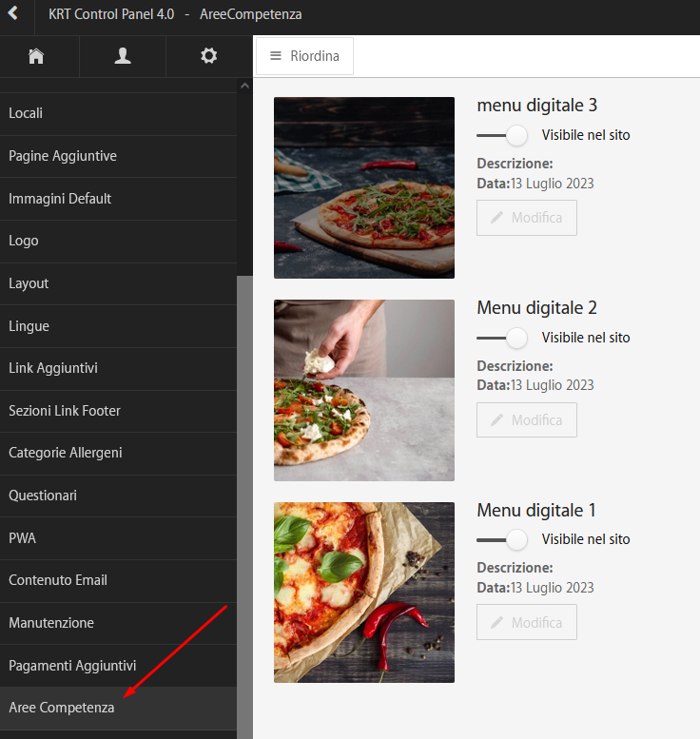The height and width of the screenshot is (739, 700).
Task: Open the Layout menu entry
Action: pyautogui.click(x=118, y=283)
